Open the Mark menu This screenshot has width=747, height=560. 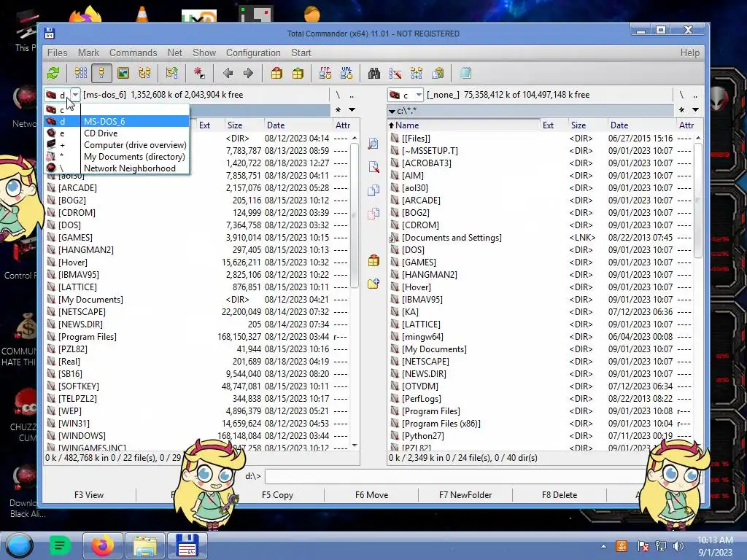pos(88,52)
